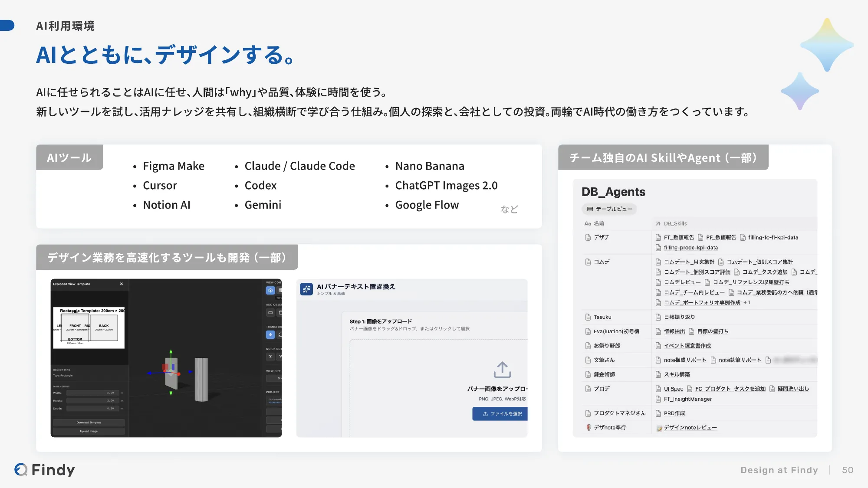Click the banner upload arrow icon
868x488 pixels.
click(502, 370)
